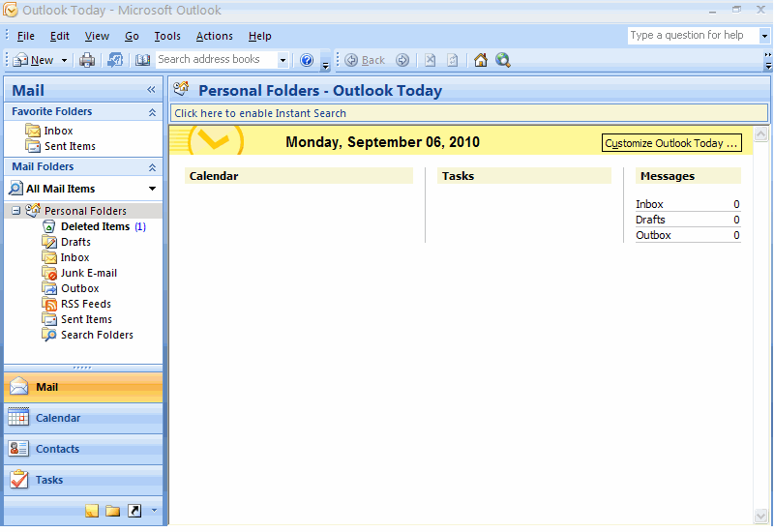Open the RSS Feeds folder

coord(86,304)
